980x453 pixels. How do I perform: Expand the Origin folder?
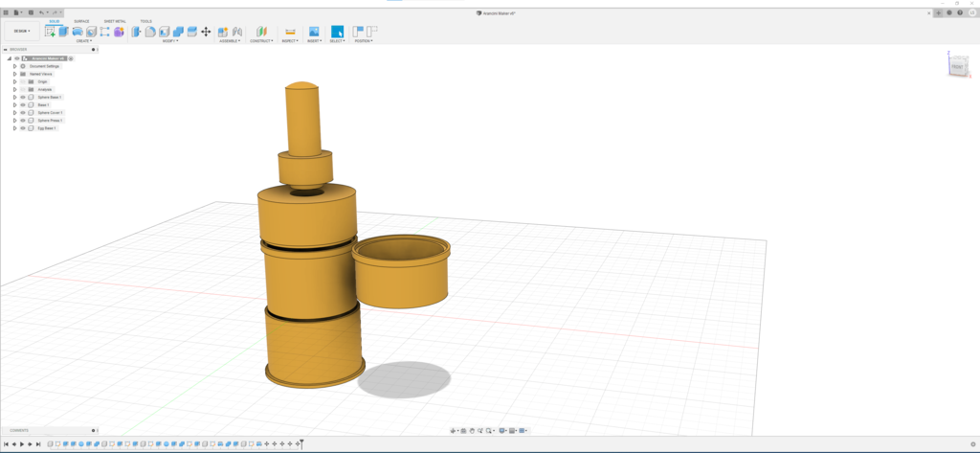(x=15, y=81)
